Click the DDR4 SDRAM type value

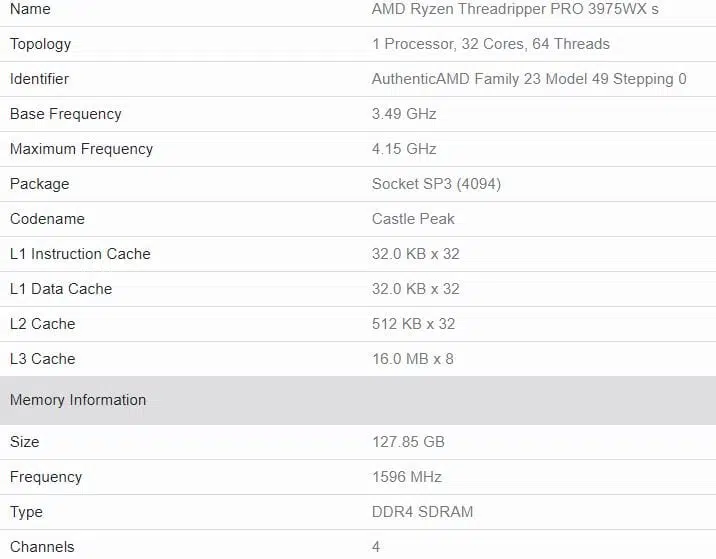point(422,512)
